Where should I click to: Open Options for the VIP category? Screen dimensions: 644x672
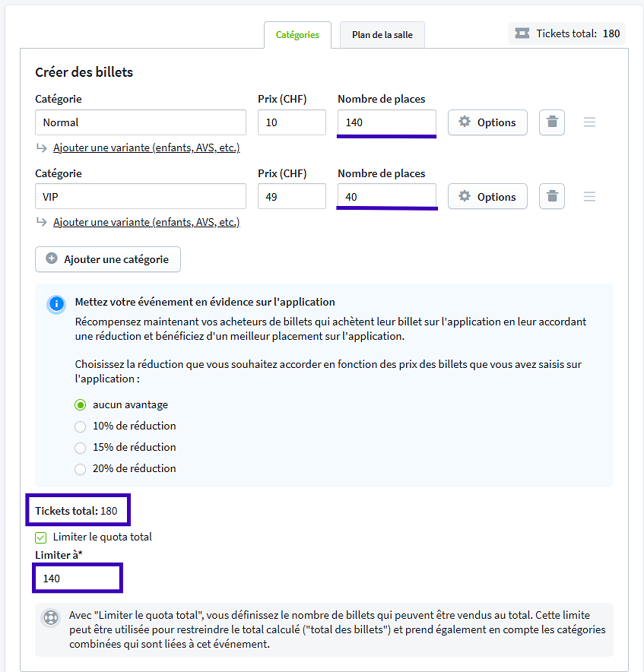487,197
